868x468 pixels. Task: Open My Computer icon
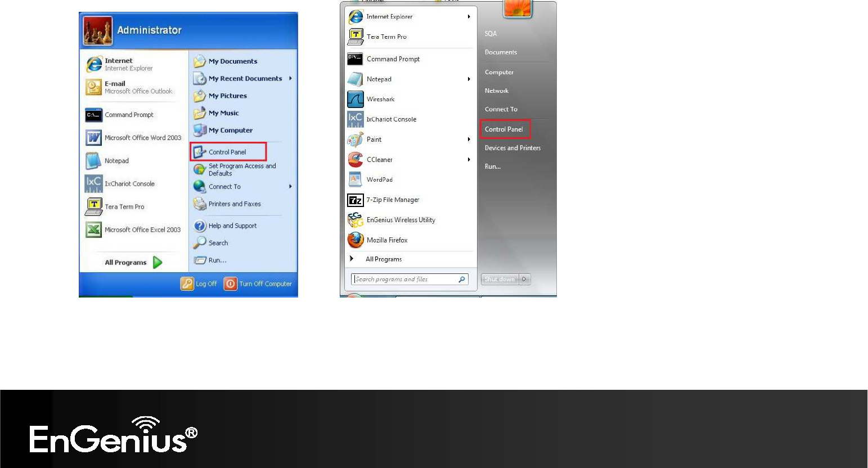pyautogui.click(x=200, y=130)
